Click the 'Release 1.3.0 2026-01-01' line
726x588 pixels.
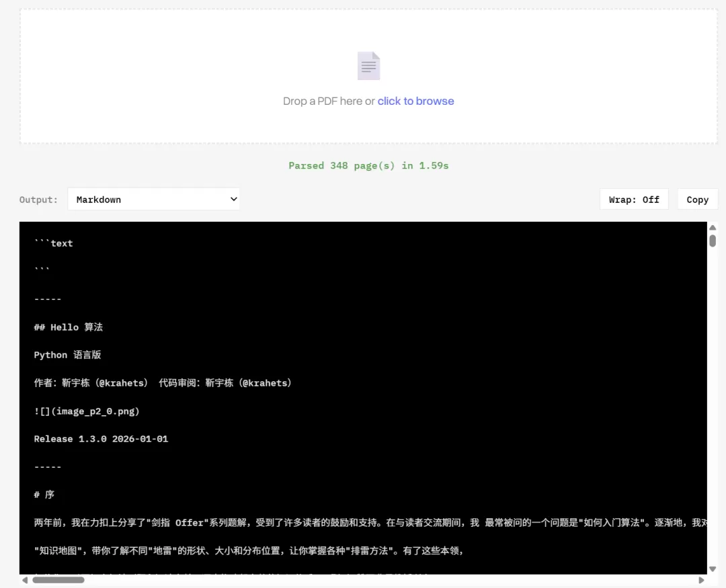[101, 439]
